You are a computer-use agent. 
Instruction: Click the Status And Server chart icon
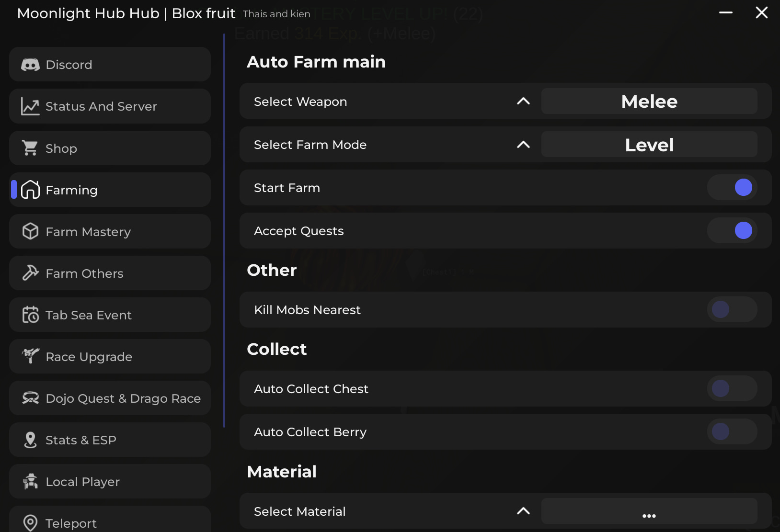(30, 106)
